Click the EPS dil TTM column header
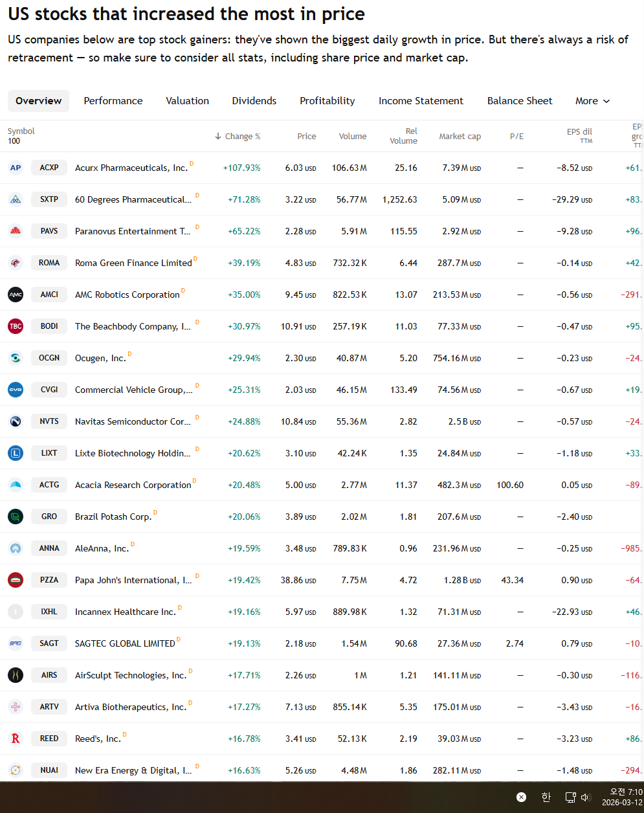 579,136
